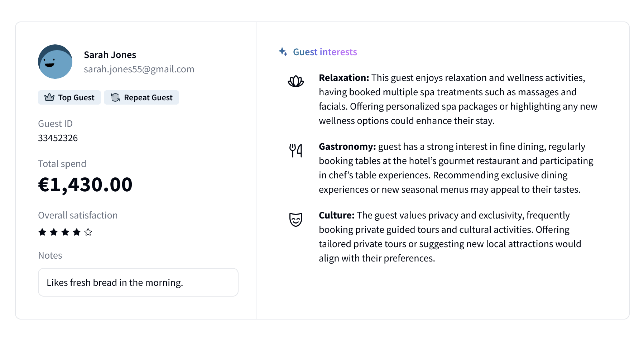
Task: Click the theater mask Culture icon
Action: 296,219
